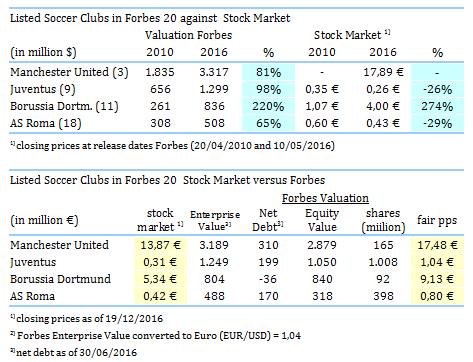Screen dimensions: 473x362
Task: Click AS Roma fair pps 0,80 €
Action: pos(437,296)
